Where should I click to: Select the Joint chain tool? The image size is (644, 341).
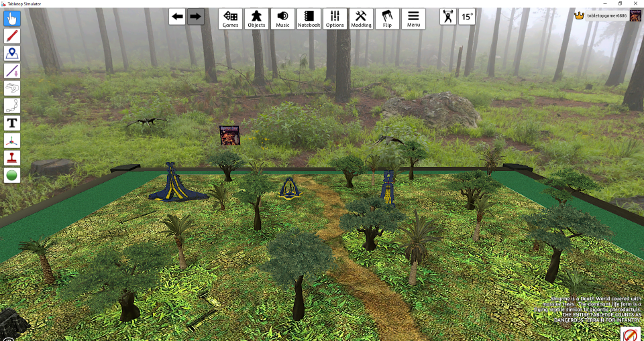tap(12, 105)
